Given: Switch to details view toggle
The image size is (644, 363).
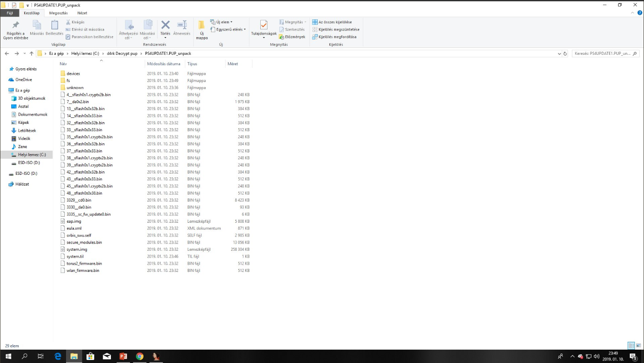Looking at the screenshot, I should pos(631,346).
